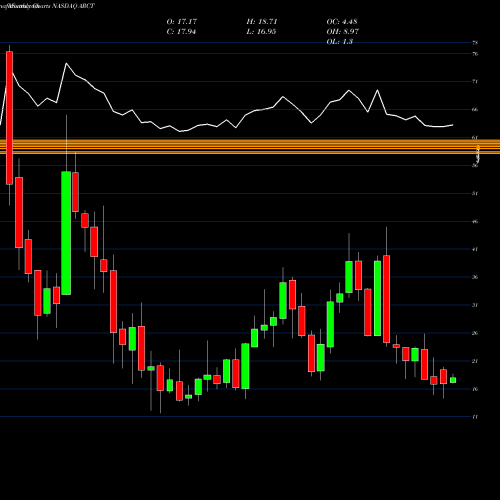500x500 pixels.
Task: Click the 78 price axis label
Action: coord(475,43)
